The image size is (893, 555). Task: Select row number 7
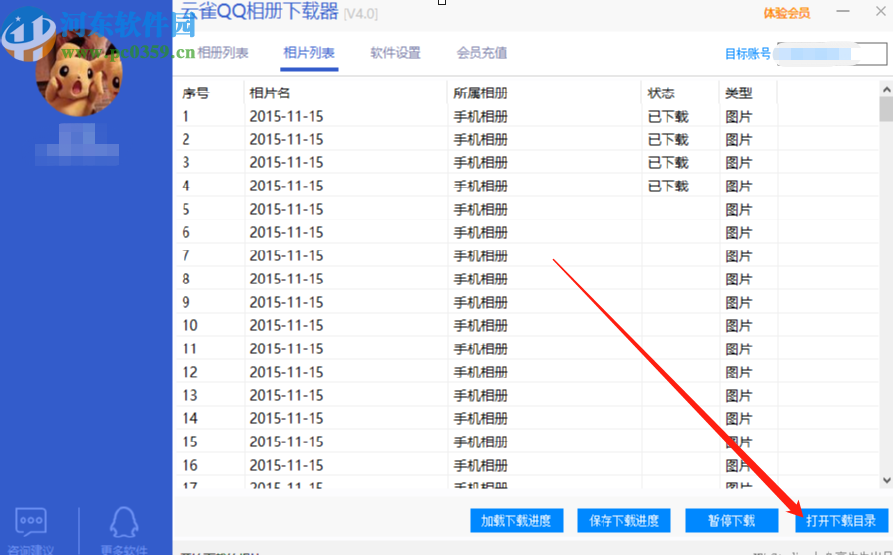186,256
